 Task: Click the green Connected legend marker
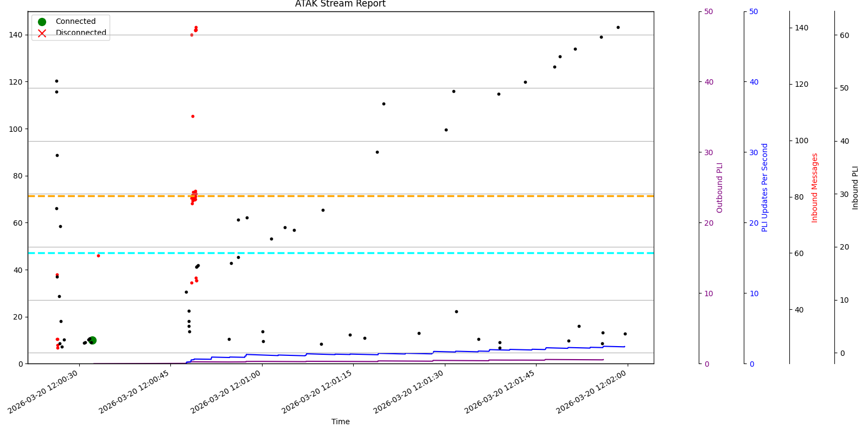coord(42,22)
